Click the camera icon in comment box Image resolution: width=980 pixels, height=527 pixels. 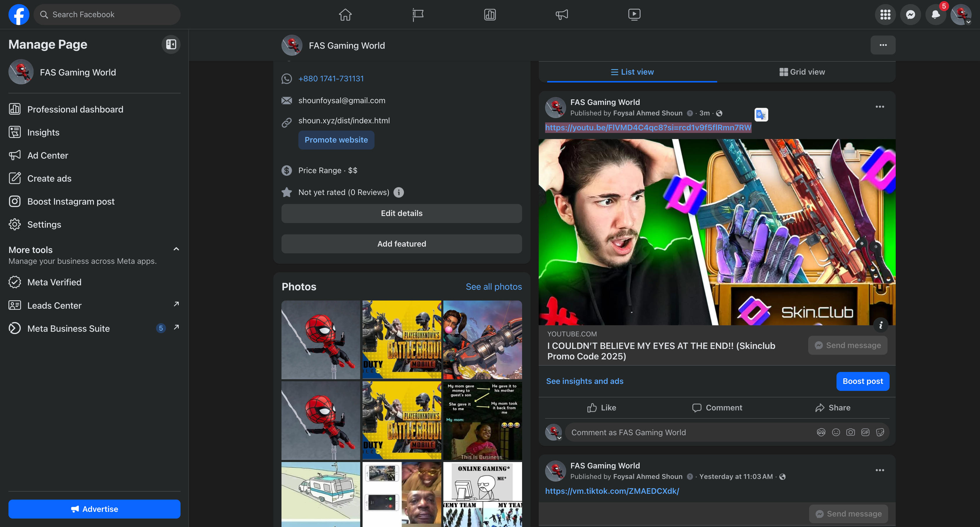pos(850,432)
